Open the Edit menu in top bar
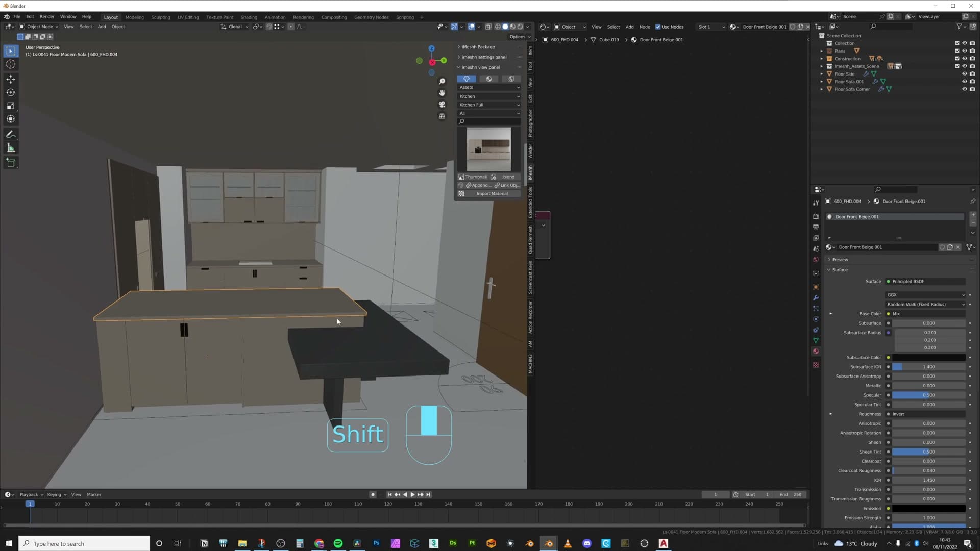Image resolution: width=980 pixels, height=551 pixels. click(x=30, y=17)
